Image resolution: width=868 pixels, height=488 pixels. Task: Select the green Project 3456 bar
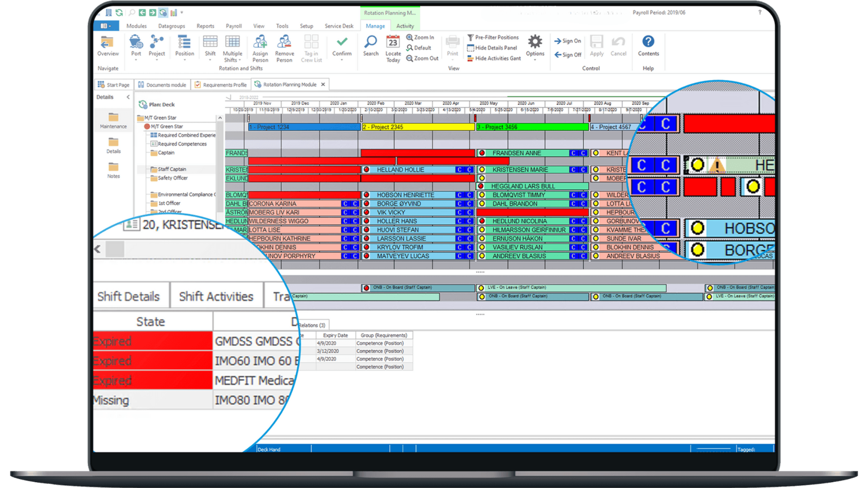(x=532, y=127)
